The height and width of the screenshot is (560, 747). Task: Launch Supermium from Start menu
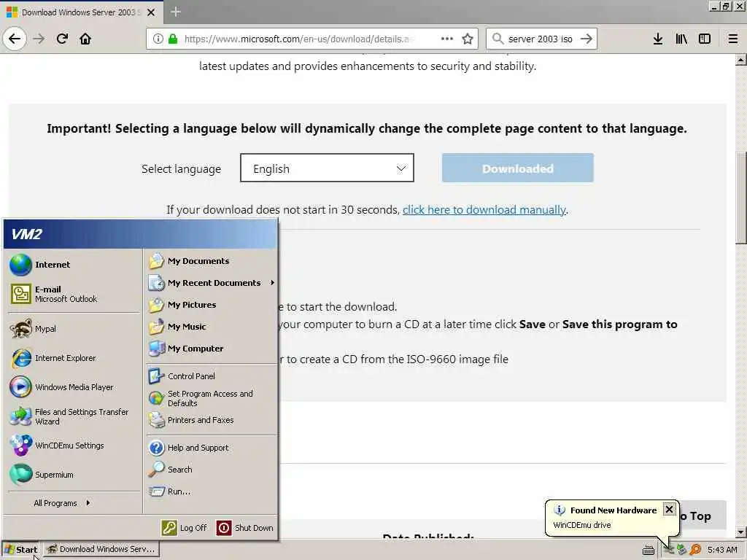point(74,474)
